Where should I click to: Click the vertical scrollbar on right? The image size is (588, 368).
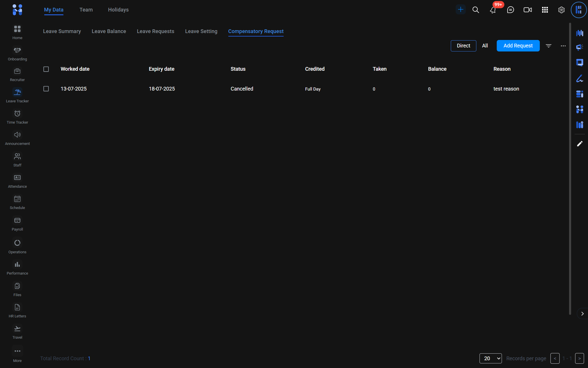coord(570,169)
